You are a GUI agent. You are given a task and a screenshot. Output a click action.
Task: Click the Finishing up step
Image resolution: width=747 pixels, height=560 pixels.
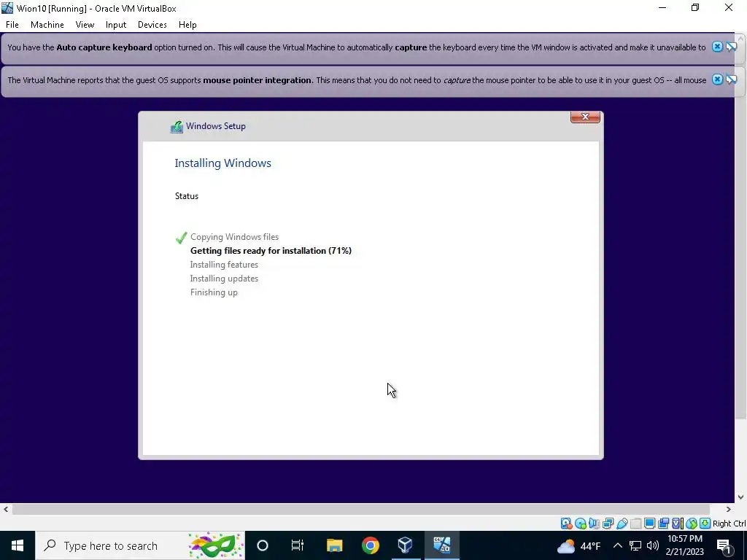[x=214, y=292]
